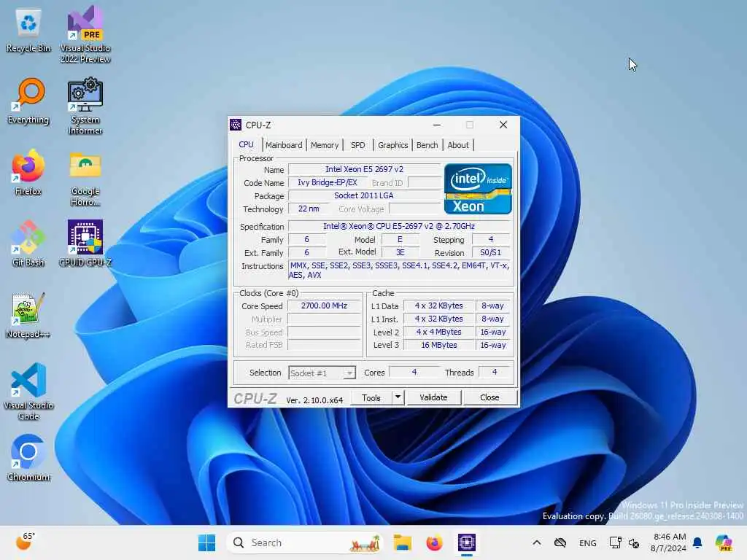Open the Windows Start menu
This screenshot has height=560, width=747.
[x=206, y=542]
